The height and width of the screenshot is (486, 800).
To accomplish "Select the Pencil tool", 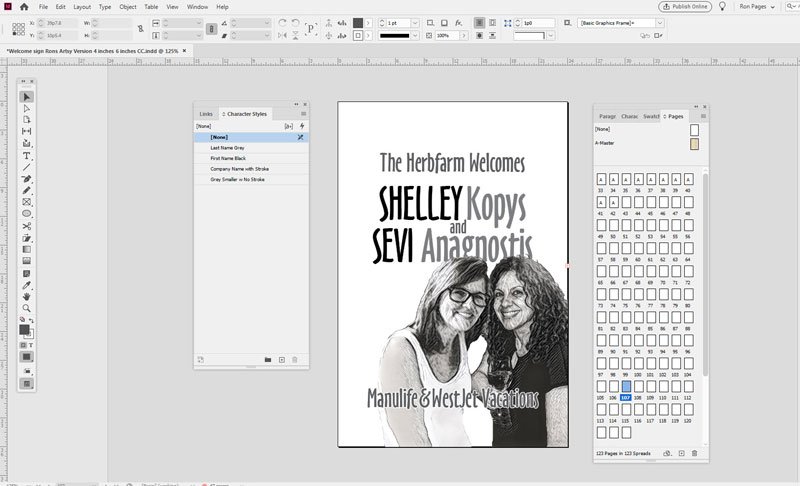I will [x=27, y=190].
